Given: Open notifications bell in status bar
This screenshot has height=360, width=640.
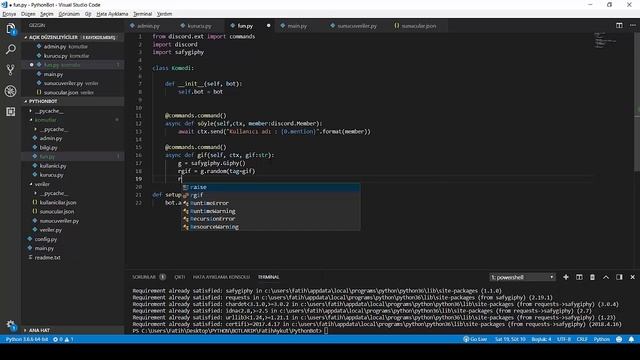Looking at the screenshot, I should coord(631,340).
